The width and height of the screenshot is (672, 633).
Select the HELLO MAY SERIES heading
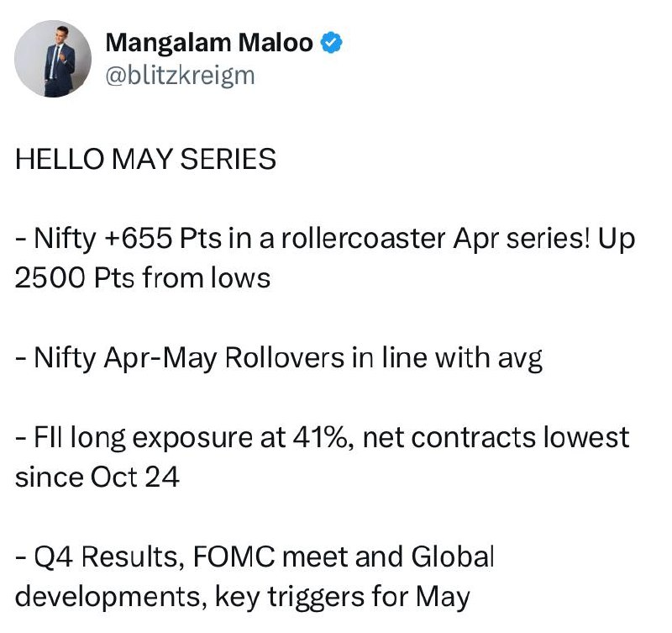145,159
